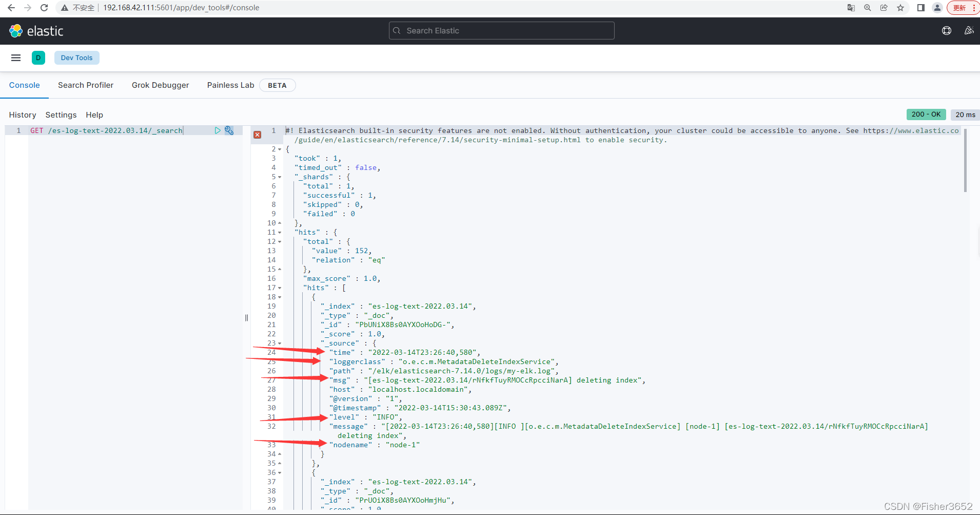
Task: Click the "@timestamp" line
Action: (x=420, y=408)
